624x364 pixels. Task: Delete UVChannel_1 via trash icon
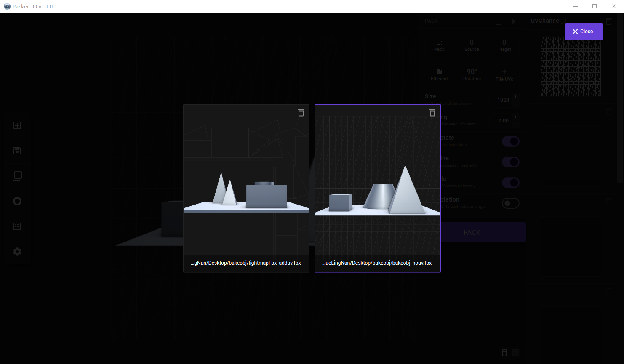(609, 21)
